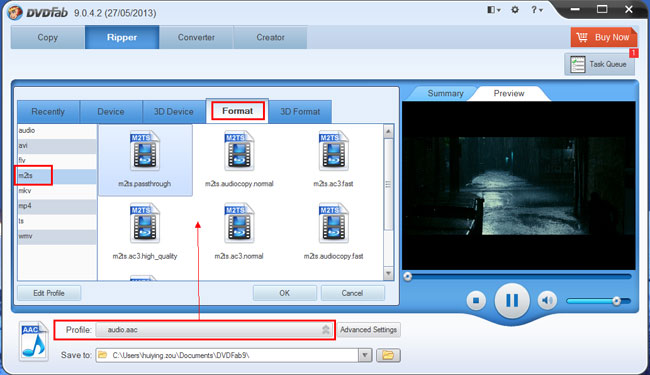Click the Buy Now button
The width and height of the screenshot is (650, 375).
pyautogui.click(x=604, y=37)
